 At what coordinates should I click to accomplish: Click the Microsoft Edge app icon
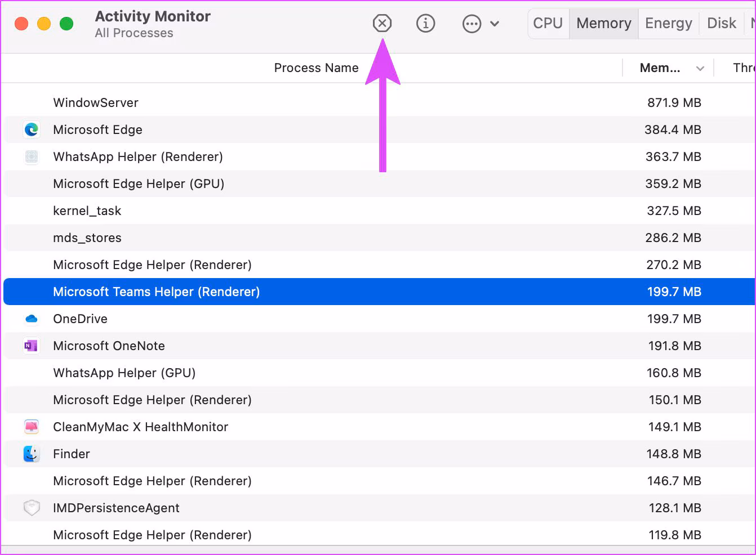click(32, 129)
